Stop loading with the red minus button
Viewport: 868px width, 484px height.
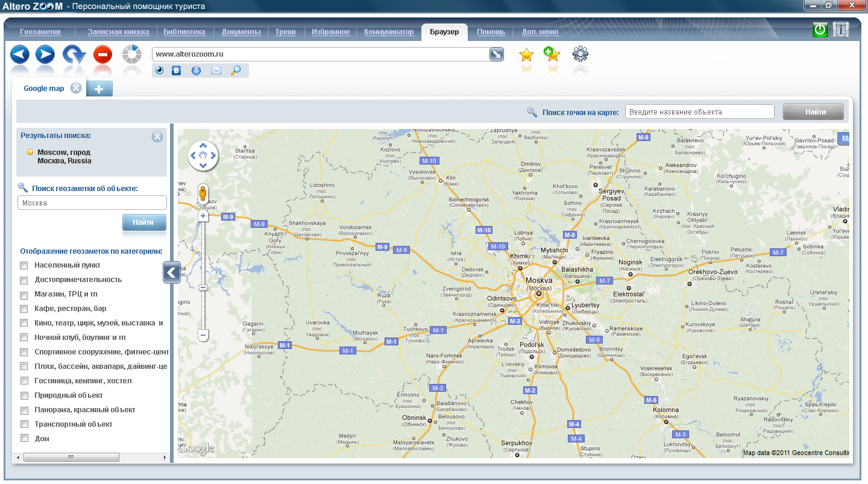pyautogui.click(x=102, y=55)
